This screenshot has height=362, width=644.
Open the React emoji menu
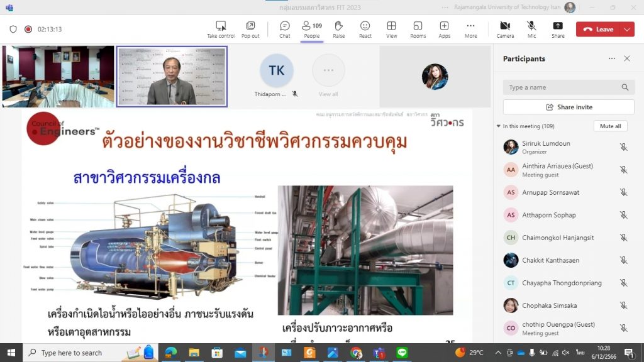pos(365,29)
